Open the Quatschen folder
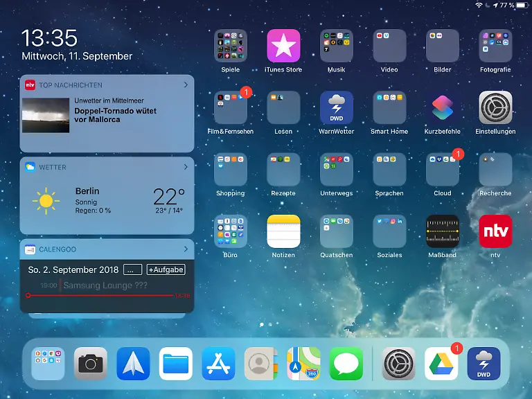Viewport: 532px width, 399px height. coord(336,231)
